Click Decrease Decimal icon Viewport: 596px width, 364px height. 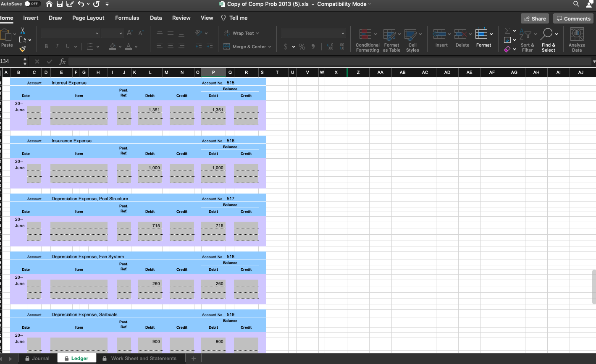[341, 47]
